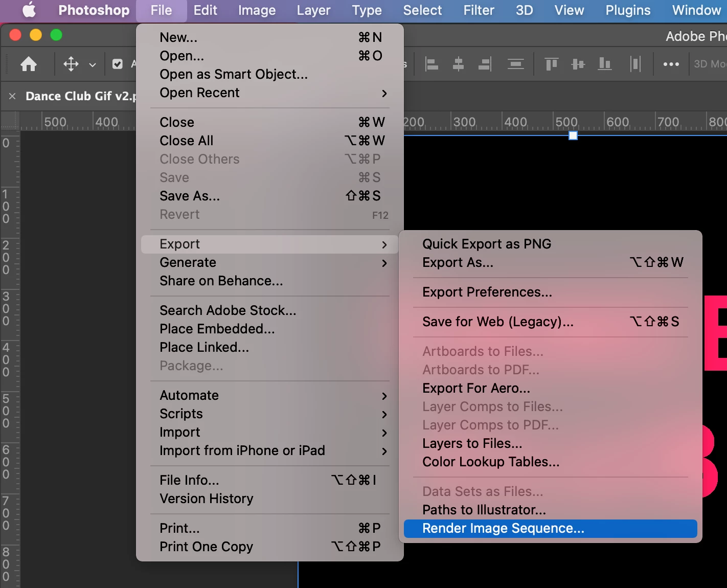
Task: Distribute horizontally icon in options bar
Action: [635, 64]
